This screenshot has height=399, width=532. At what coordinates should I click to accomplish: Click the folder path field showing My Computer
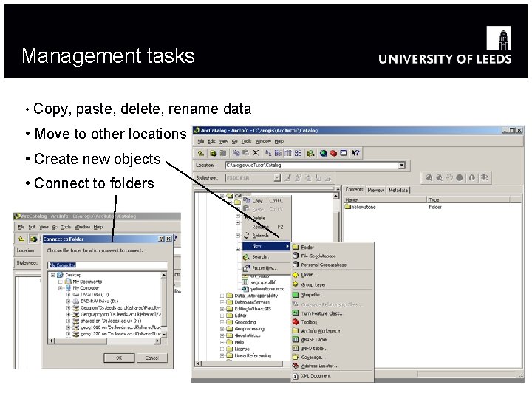pos(107,265)
